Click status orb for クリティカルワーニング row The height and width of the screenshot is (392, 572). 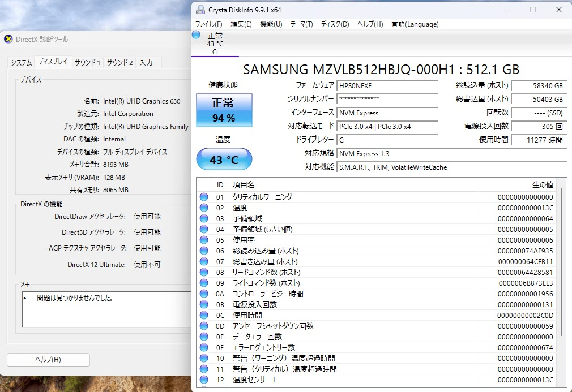[x=204, y=197]
